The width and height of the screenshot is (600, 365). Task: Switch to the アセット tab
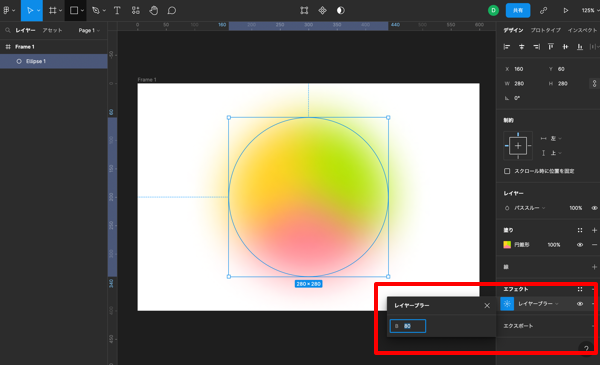[x=52, y=30]
